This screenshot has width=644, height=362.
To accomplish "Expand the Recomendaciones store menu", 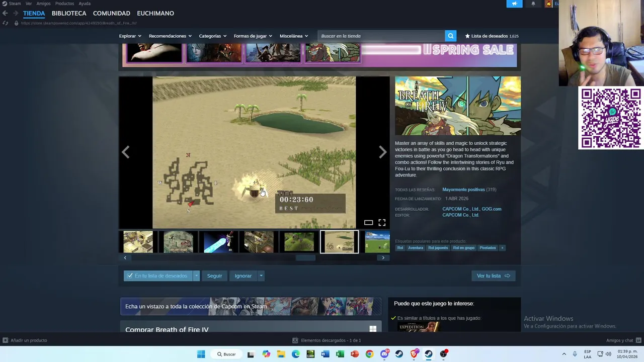I will (170, 36).
